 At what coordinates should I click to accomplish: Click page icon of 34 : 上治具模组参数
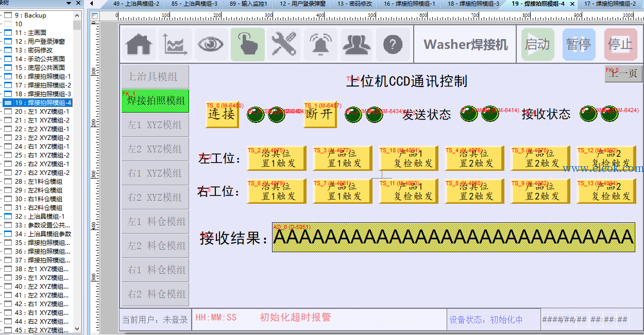(x=8, y=234)
